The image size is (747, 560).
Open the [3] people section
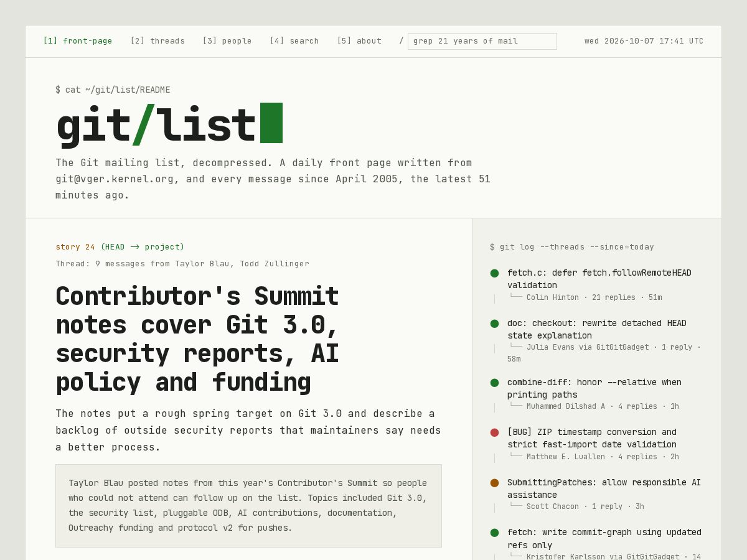coord(227,41)
